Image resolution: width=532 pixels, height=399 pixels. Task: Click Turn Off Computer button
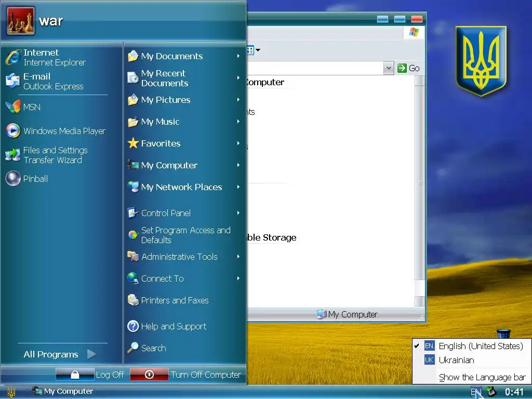(186, 375)
